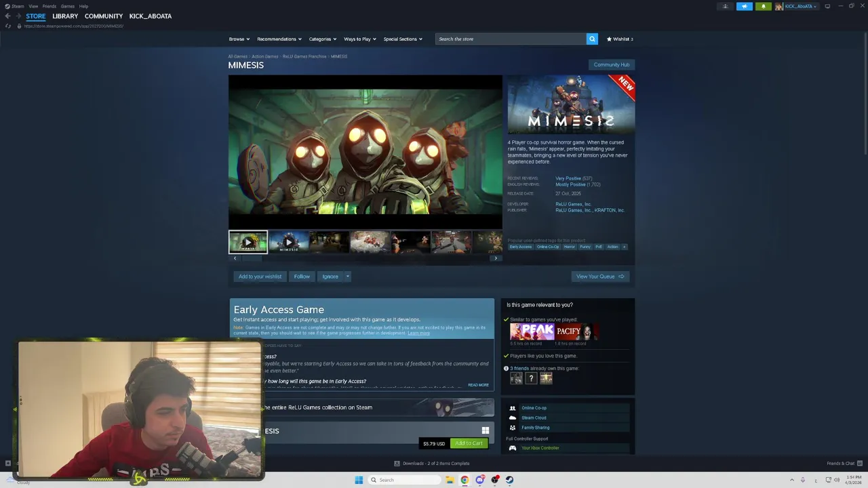Expand more tags with plus button

(625, 247)
